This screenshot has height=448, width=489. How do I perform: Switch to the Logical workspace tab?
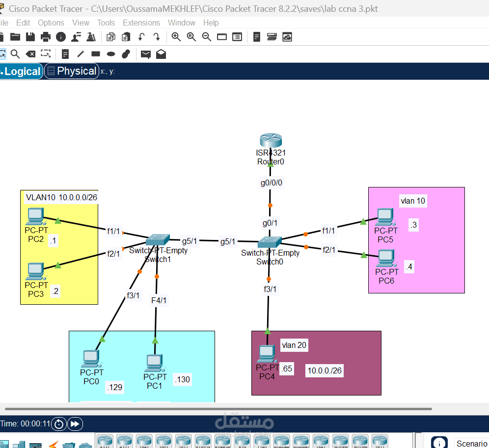coord(21,71)
